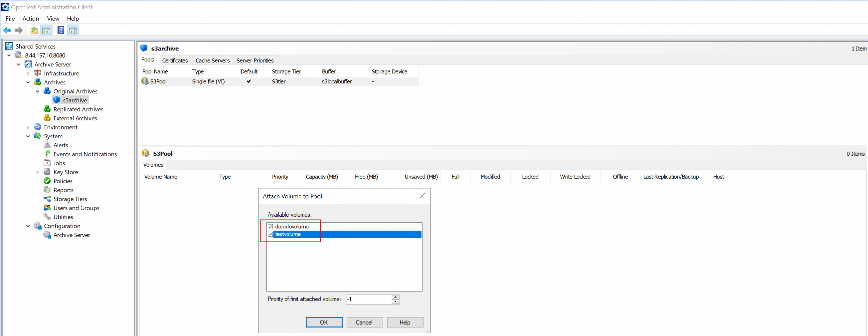Click the Events and Notifications icon
Image resolution: width=868 pixels, height=336 pixels.
click(x=47, y=154)
